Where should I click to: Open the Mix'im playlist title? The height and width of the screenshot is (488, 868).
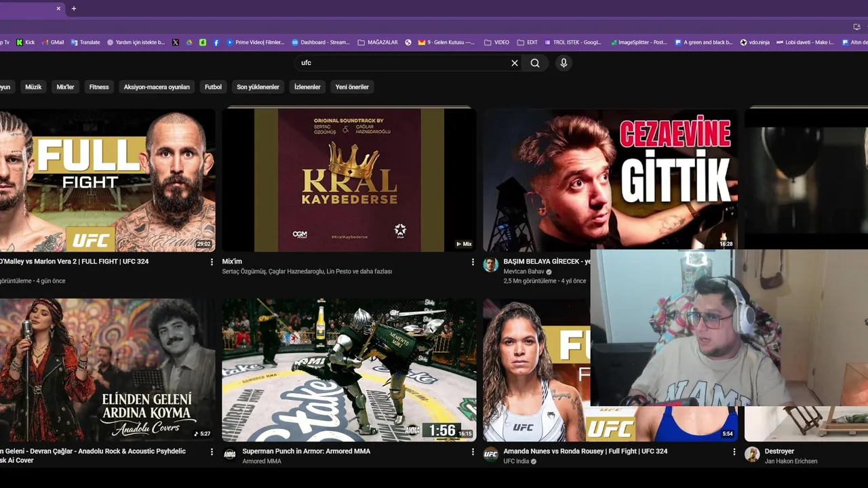[232, 262]
